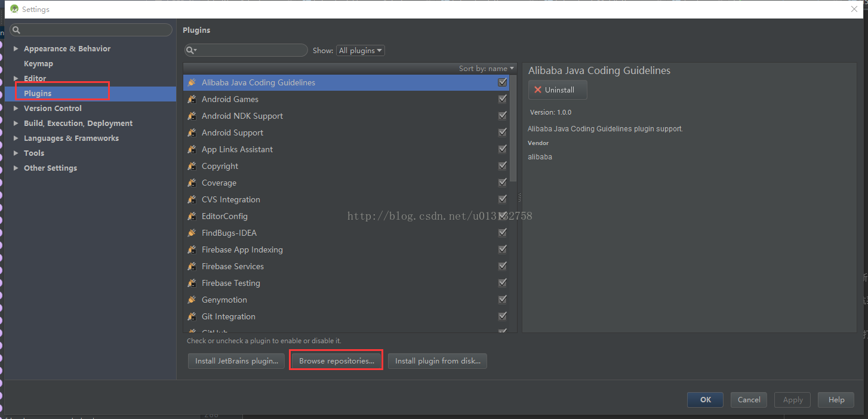This screenshot has width=868, height=419.
Task: Click the plugin list vertical scrollbar
Action: 513,128
